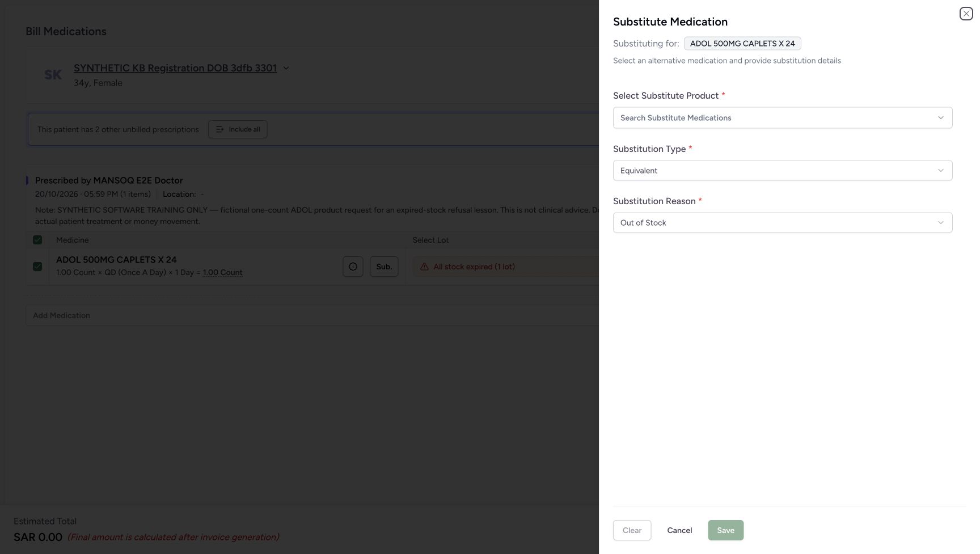Close the Substitute Medication panel
The image size is (980, 554).
click(x=966, y=14)
